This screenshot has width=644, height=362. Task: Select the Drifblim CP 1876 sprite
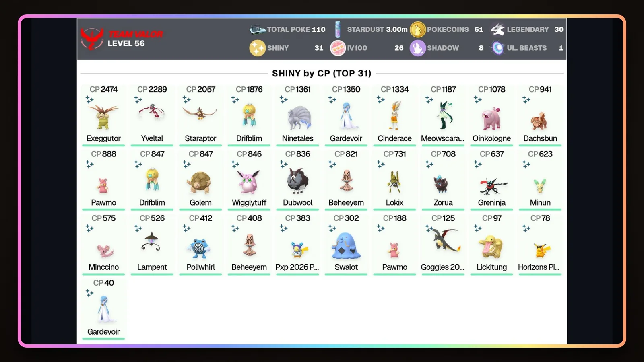click(x=249, y=115)
